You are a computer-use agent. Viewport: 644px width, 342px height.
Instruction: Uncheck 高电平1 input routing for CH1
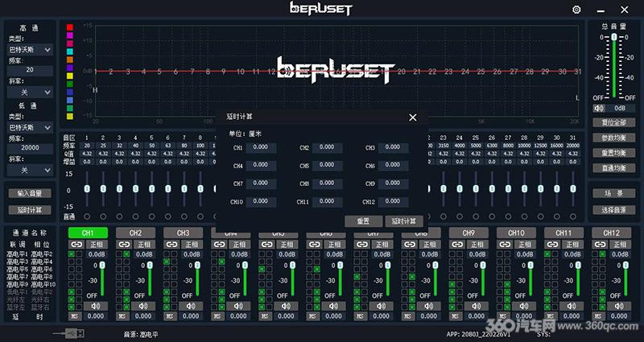click(72, 254)
